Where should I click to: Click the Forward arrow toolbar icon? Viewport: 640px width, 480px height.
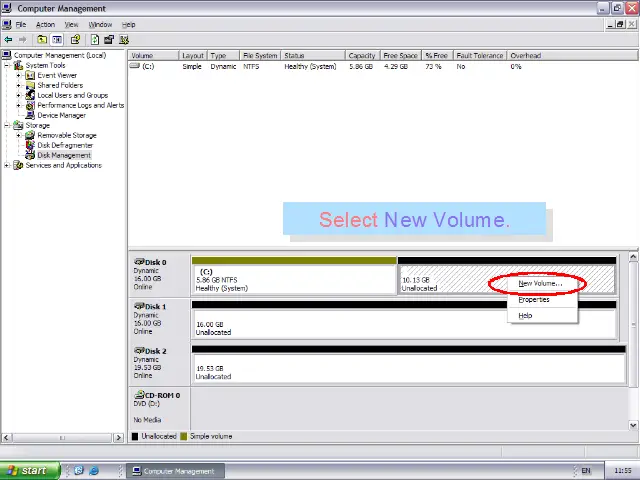tap(23, 40)
